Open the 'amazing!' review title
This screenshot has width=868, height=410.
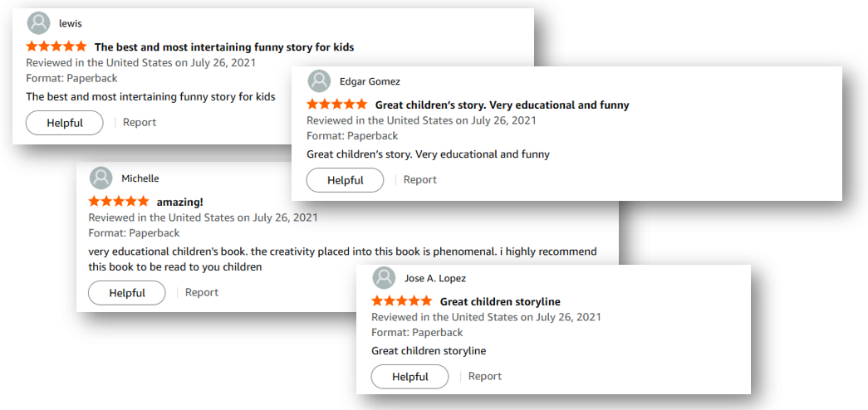(x=179, y=202)
